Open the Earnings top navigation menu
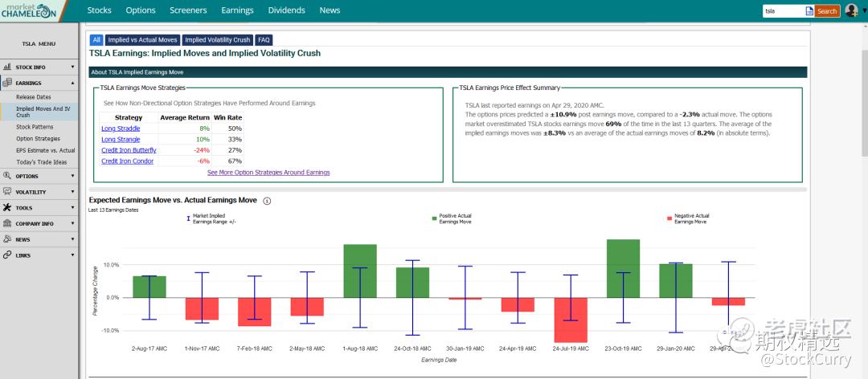 point(237,10)
